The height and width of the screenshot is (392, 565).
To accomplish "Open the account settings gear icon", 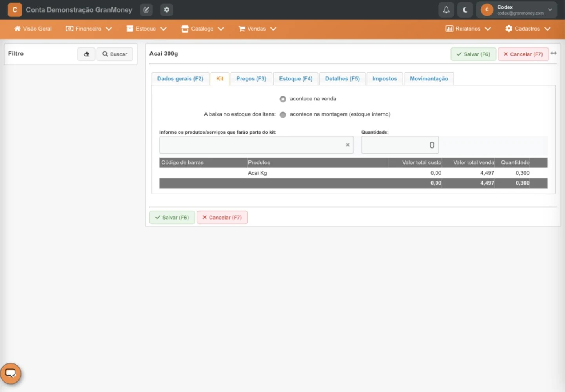I will tap(167, 10).
